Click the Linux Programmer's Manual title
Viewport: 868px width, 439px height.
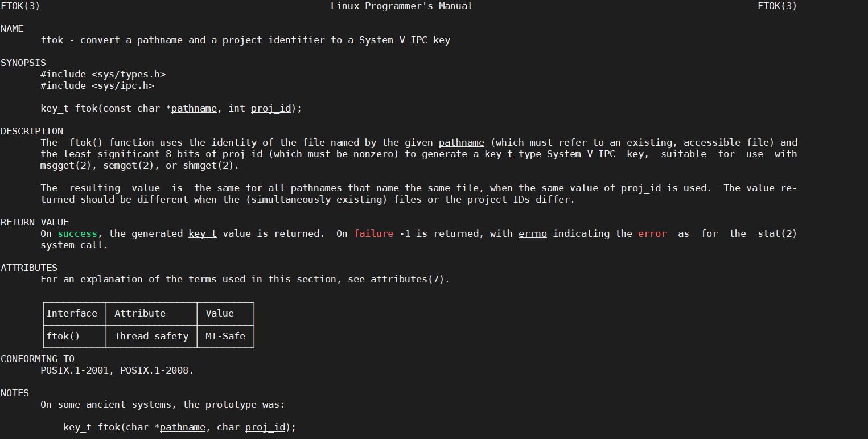click(x=402, y=6)
